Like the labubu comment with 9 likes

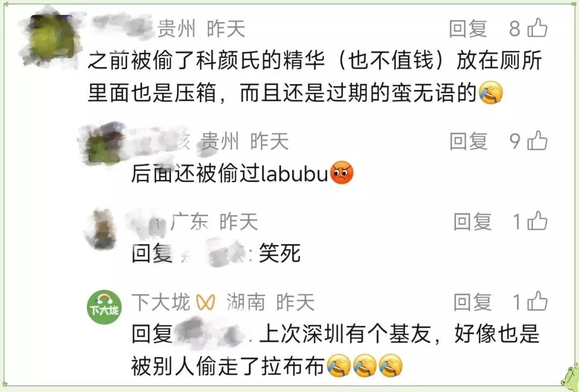(x=537, y=140)
